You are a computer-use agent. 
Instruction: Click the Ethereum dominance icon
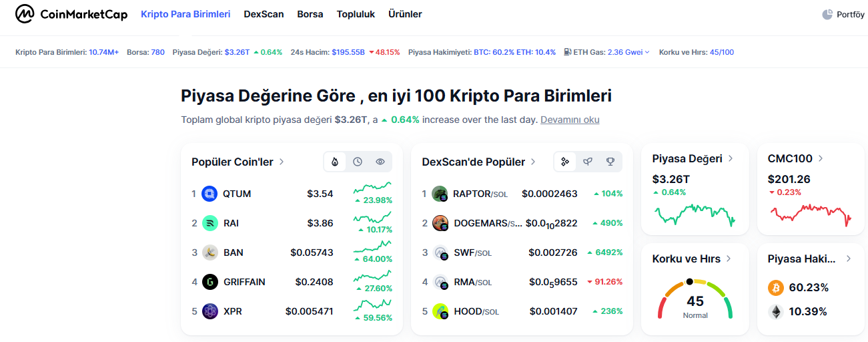pos(775,312)
